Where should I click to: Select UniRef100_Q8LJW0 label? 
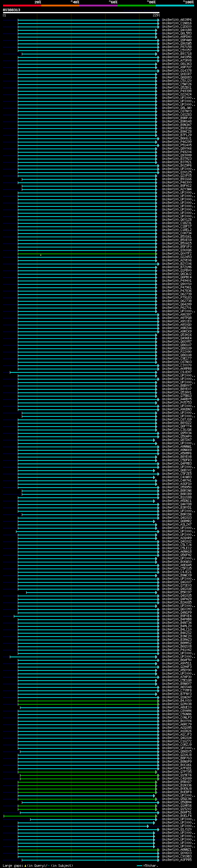pos(176,108)
